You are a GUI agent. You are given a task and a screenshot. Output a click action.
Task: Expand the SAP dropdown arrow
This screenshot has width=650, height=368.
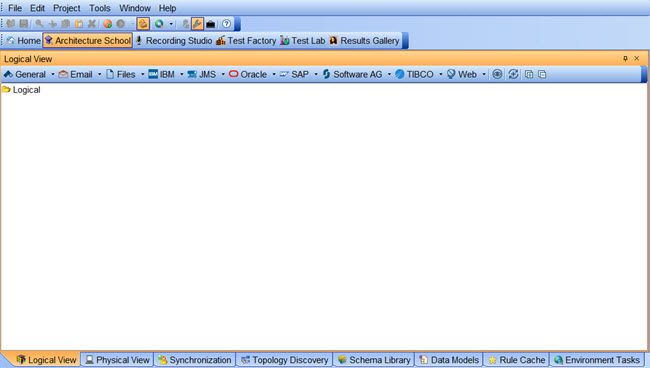tap(316, 75)
